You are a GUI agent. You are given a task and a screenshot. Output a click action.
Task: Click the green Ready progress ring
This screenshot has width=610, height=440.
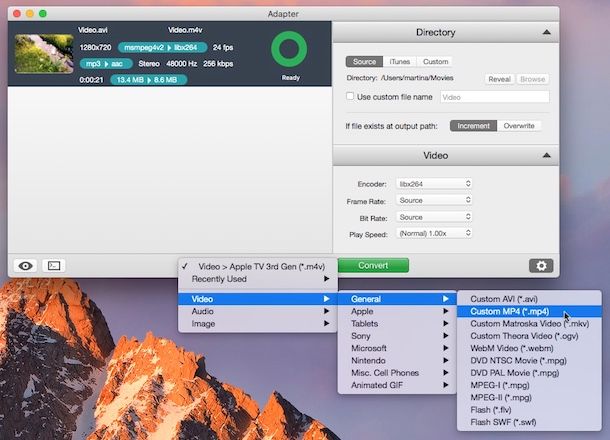pyautogui.click(x=292, y=50)
